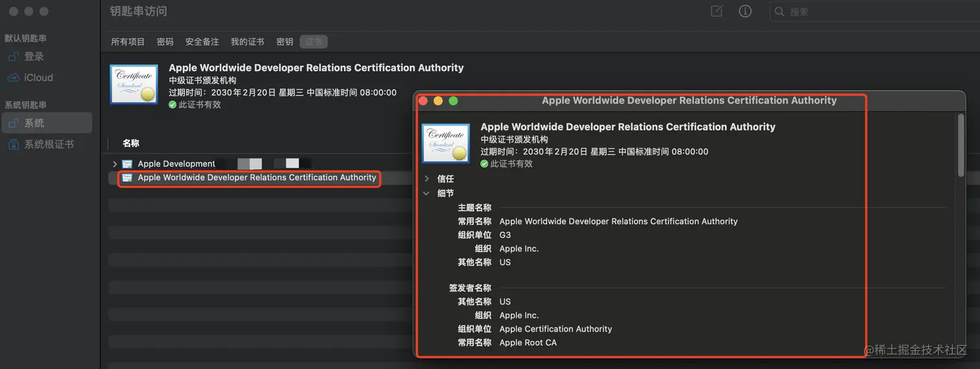Switch to 证书 tab
This screenshot has height=369, width=980.
tap(314, 42)
